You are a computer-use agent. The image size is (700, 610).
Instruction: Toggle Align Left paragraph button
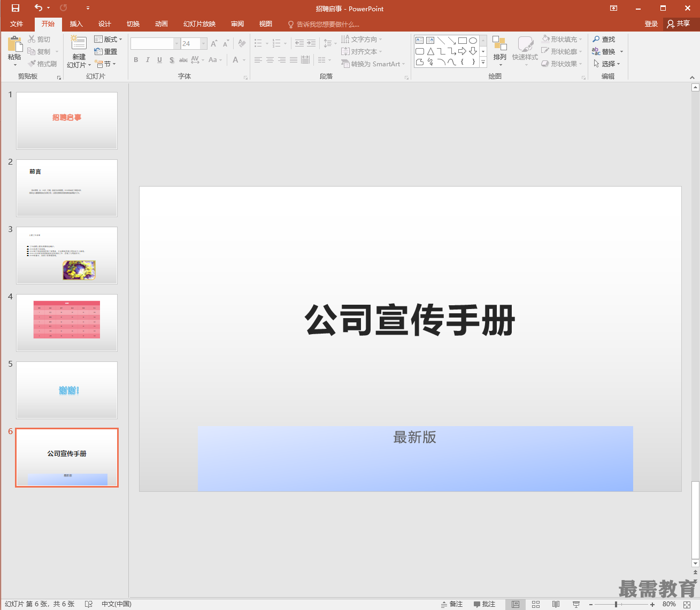pos(258,60)
